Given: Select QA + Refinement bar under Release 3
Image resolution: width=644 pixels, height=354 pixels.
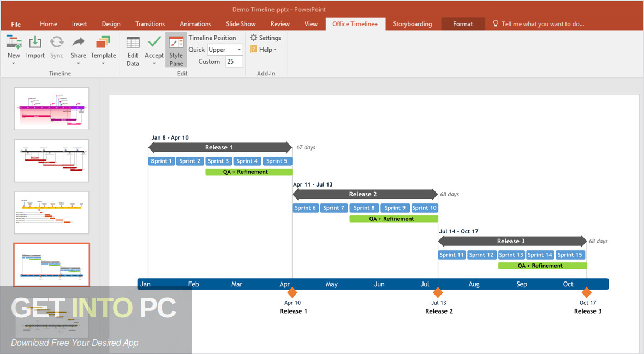Looking at the screenshot, I should 542,266.
